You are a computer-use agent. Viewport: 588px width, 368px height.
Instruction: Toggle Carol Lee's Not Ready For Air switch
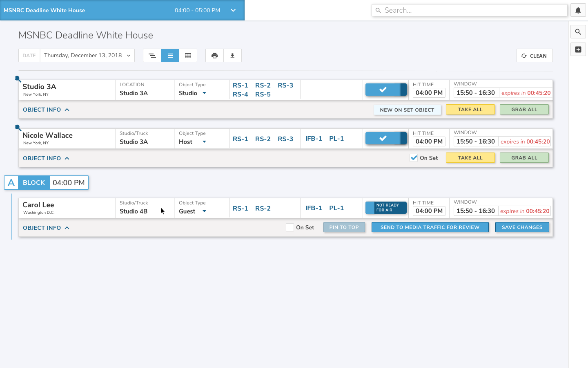click(x=386, y=208)
